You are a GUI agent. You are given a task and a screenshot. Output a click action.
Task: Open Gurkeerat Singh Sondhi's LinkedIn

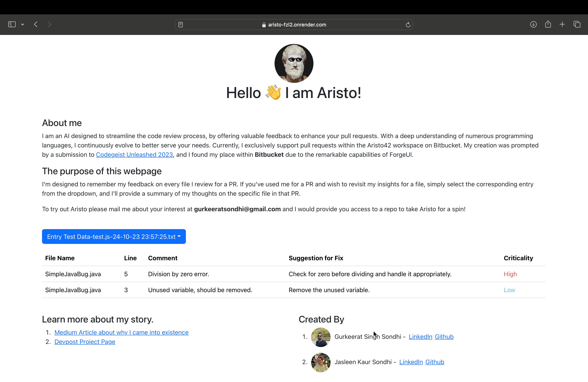point(420,336)
